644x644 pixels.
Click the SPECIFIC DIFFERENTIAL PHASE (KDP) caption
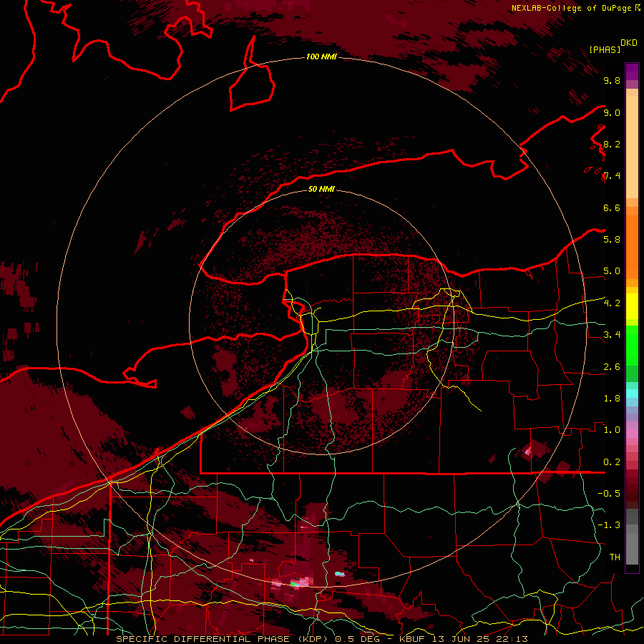(221, 639)
